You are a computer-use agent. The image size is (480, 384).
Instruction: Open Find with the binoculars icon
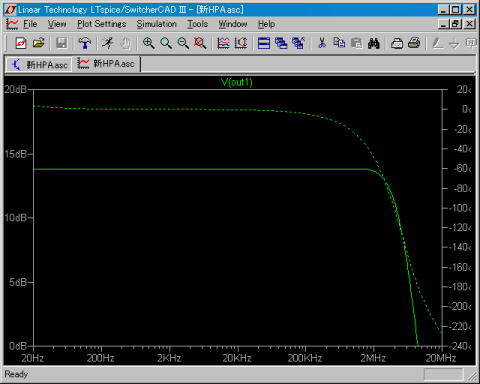[374, 43]
